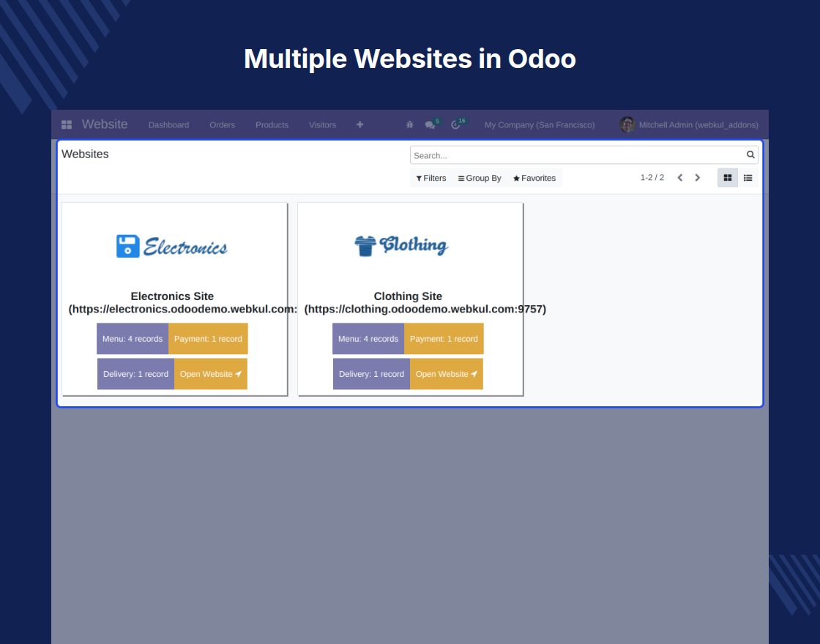Screen dimensions: 820x644
Task: Click the plus icon in navbar
Action: 359,124
